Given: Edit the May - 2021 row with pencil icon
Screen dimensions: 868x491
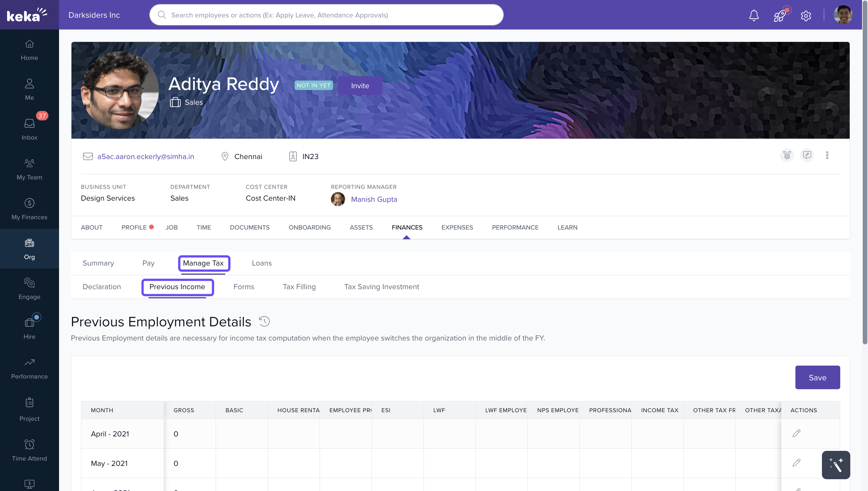Looking at the screenshot, I should click(796, 463).
